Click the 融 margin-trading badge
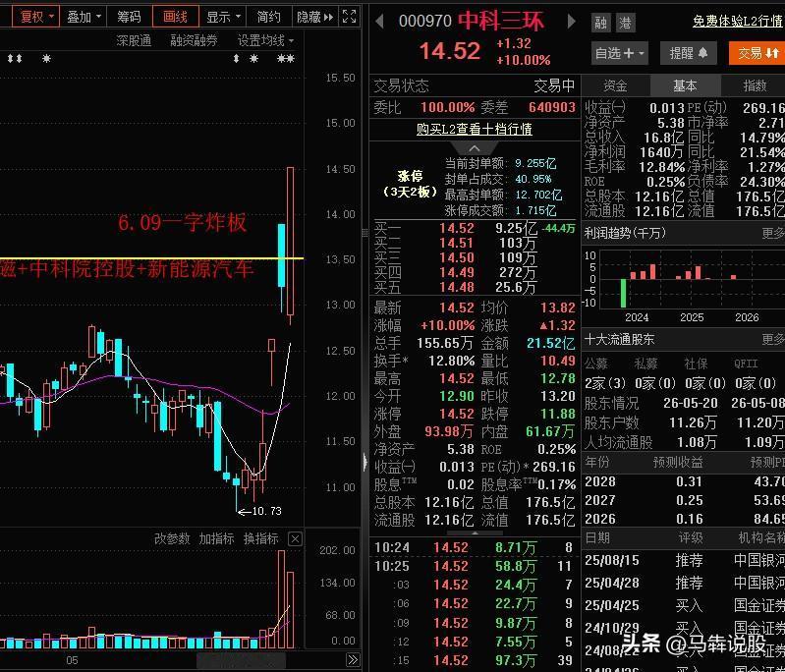The width and height of the screenshot is (785, 672). pyautogui.click(x=600, y=23)
